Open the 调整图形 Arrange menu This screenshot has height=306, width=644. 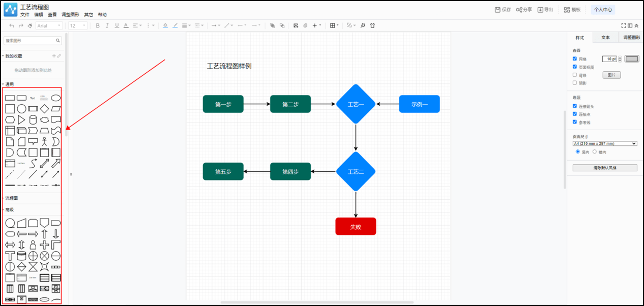70,15
